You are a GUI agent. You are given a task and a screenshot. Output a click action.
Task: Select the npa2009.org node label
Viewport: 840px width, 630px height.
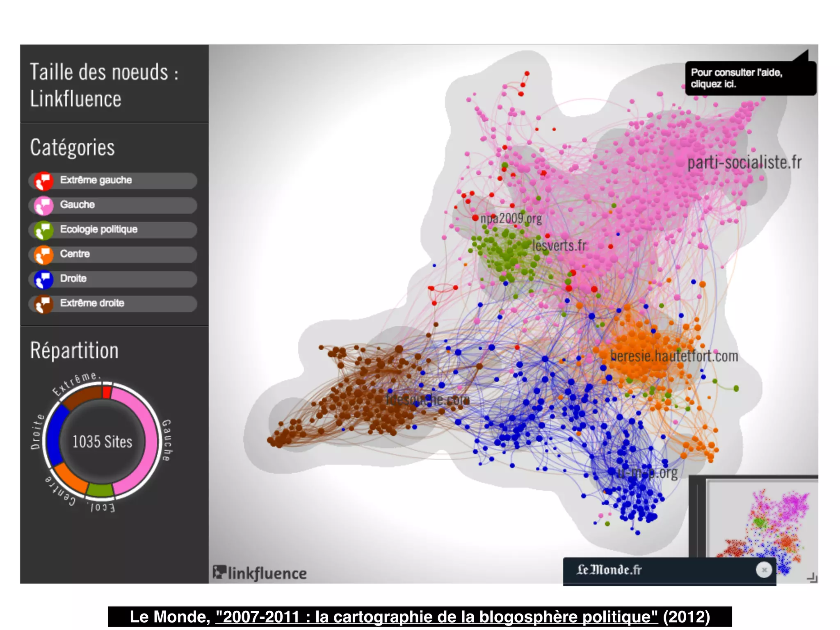coord(511,218)
